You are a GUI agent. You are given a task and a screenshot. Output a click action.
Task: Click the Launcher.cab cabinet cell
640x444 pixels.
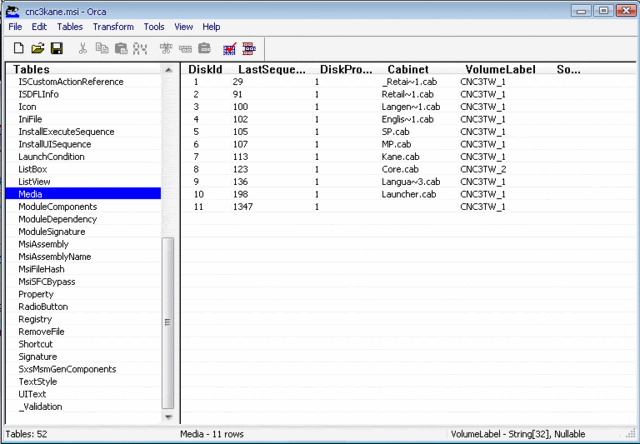point(409,195)
